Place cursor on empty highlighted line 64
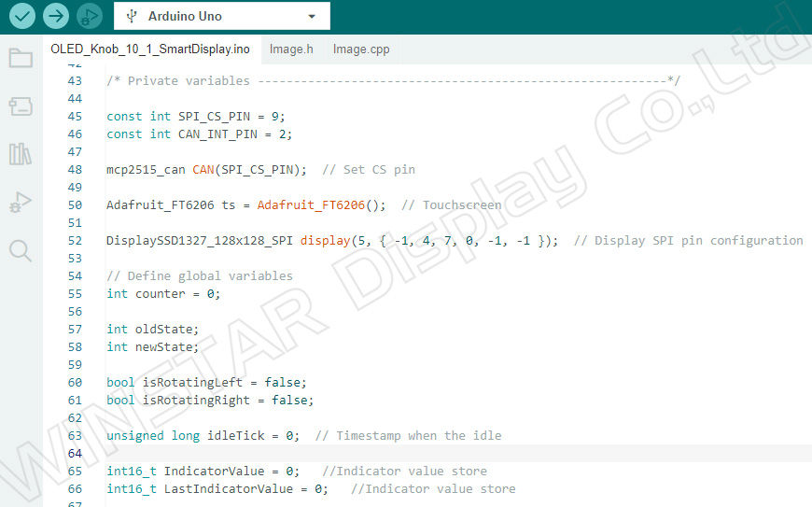This screenshot has width=812, height=507. (x=459, y=454)
